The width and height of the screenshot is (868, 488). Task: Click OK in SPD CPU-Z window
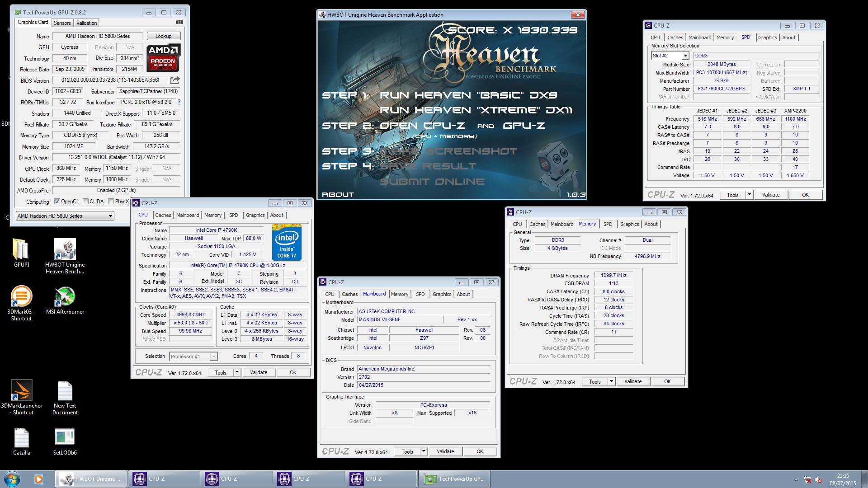pos(805,195)
